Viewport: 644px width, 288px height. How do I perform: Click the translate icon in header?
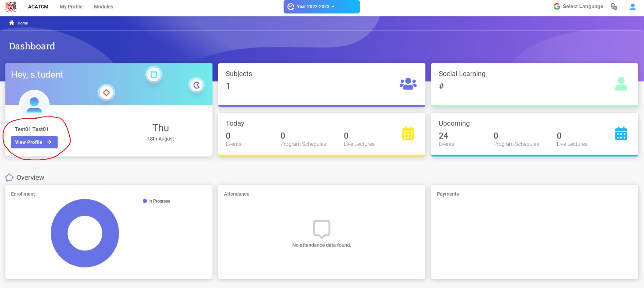point(614,7)
